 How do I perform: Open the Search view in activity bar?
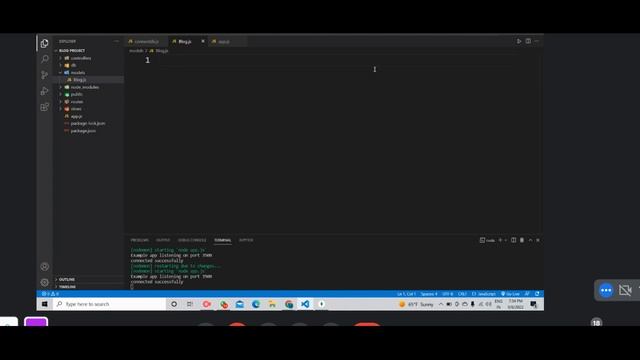[44, 59]
